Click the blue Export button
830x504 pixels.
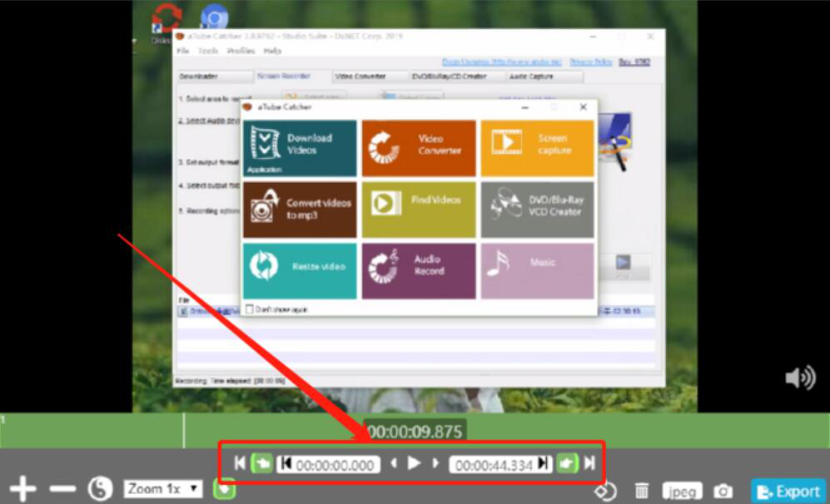point(788,492)
